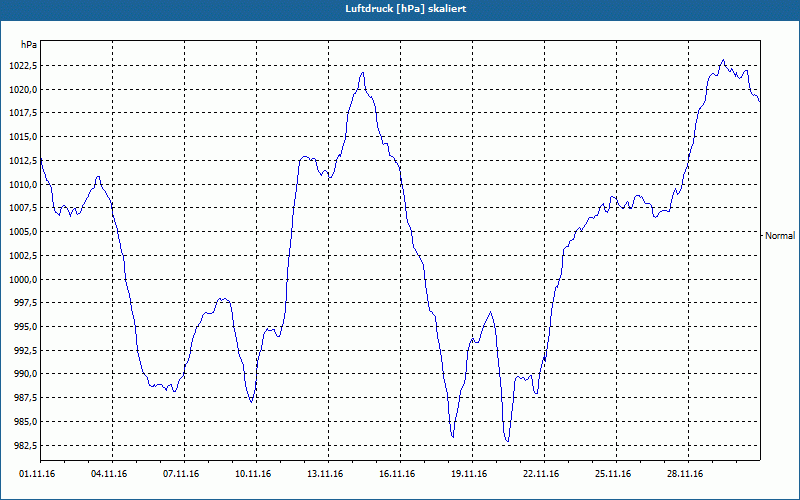Click the '997,5' y-axis label
The height and width of the screenshot is (500, 800).
26,303
